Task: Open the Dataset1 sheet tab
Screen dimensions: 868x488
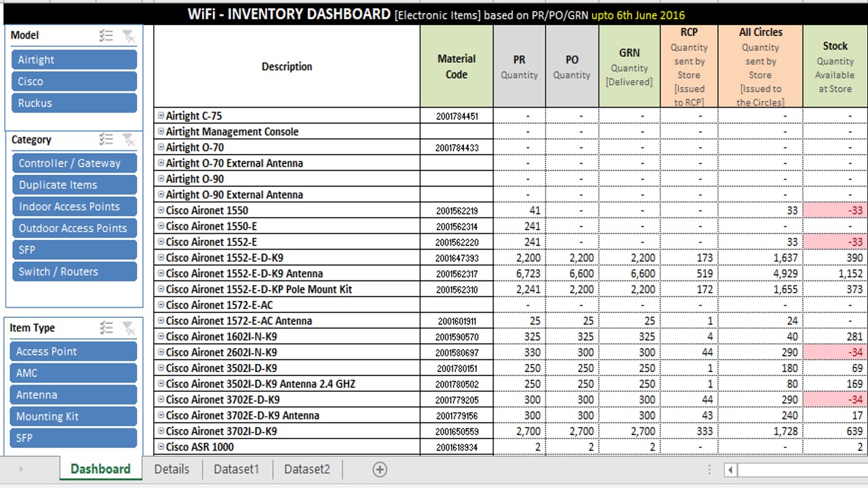Action: point(237,469)
